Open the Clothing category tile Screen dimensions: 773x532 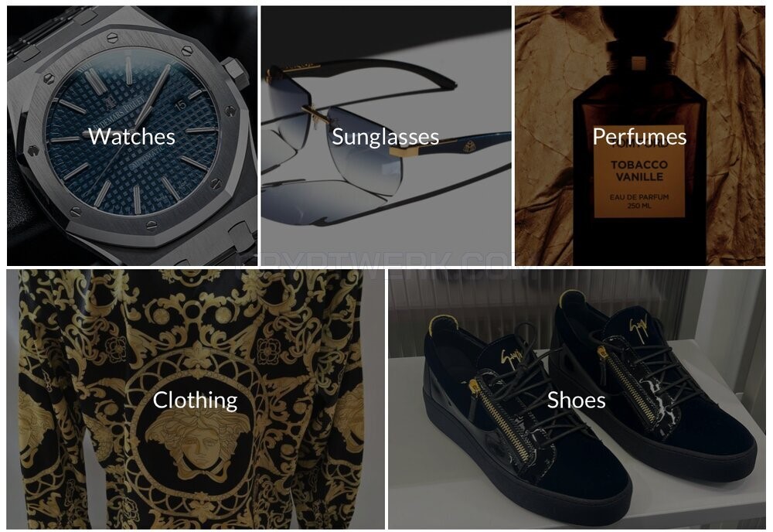(x=196, y=399)
